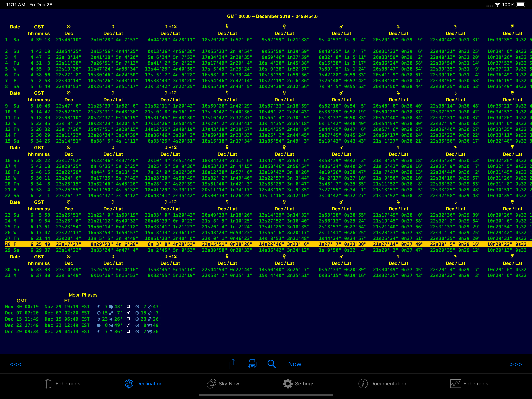Tap the new moon circle in Dec 07 row

tap(99, 313)
